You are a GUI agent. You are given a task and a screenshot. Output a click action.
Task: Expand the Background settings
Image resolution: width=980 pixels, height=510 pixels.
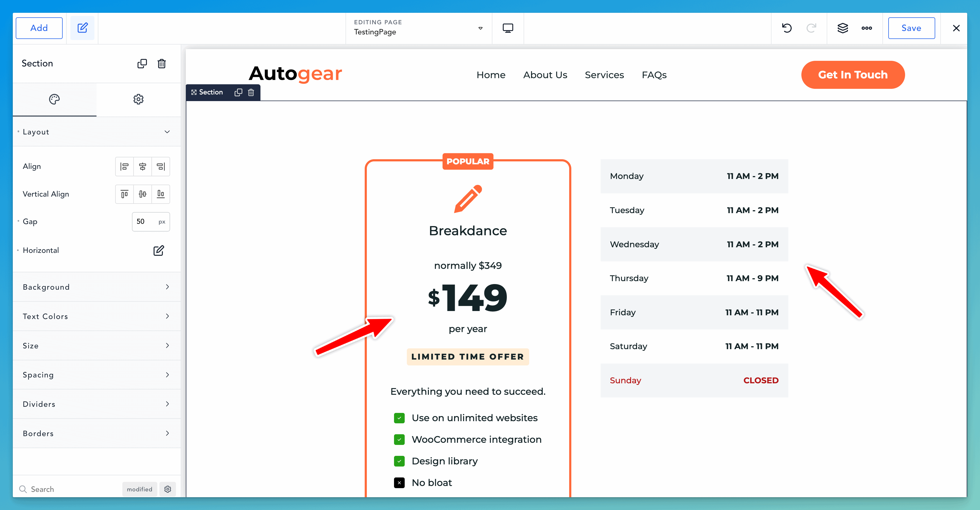click(x=97, y=287)
